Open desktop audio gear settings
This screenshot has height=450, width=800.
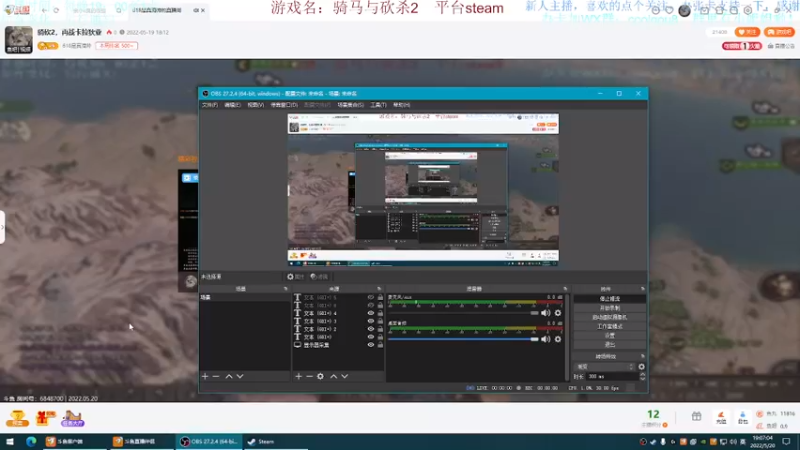point(558,339)
